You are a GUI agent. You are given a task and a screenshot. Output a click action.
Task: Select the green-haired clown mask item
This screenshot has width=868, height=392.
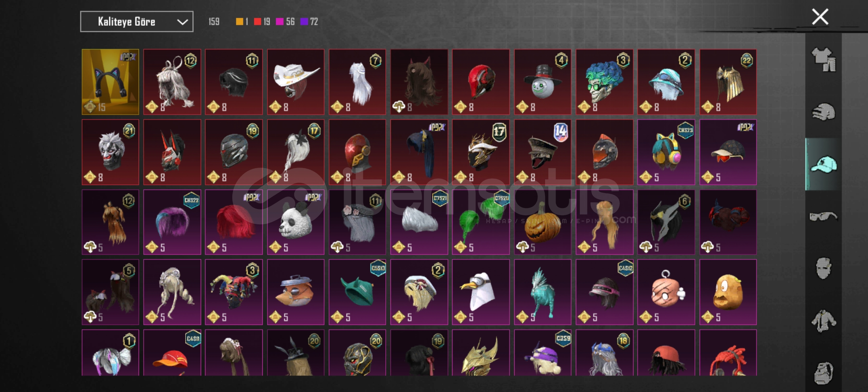coord(605,82)
